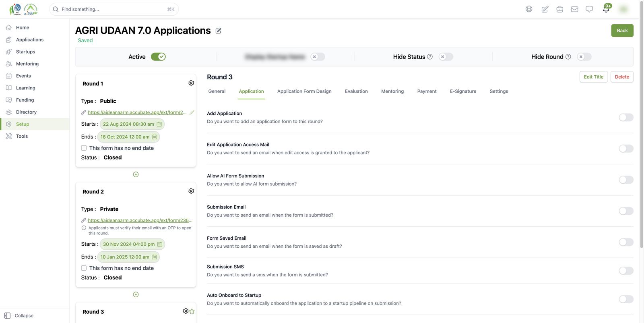The image size is (644, 323).
Task: Edit the Round 1 form link pencil
Action: coord(192,112)
